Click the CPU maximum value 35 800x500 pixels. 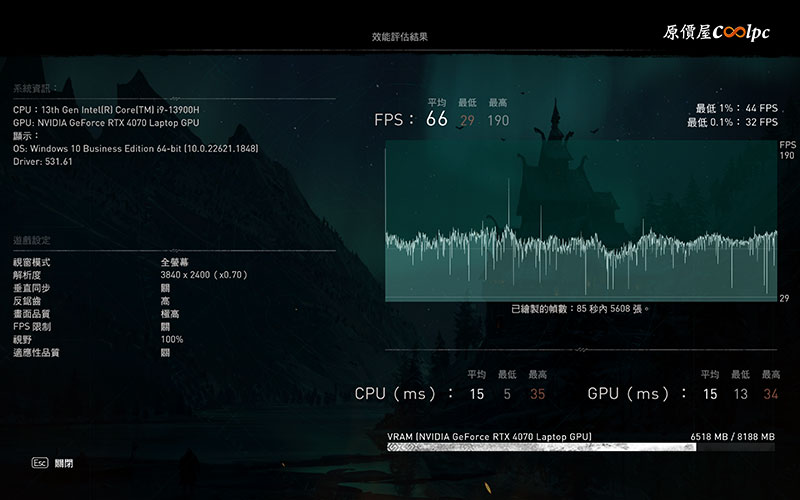tap(537, 394)
